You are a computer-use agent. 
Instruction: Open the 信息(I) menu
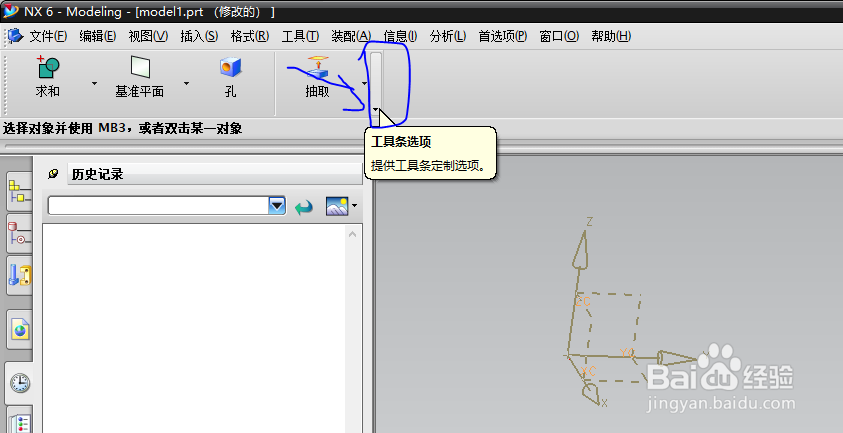point(400,36)
